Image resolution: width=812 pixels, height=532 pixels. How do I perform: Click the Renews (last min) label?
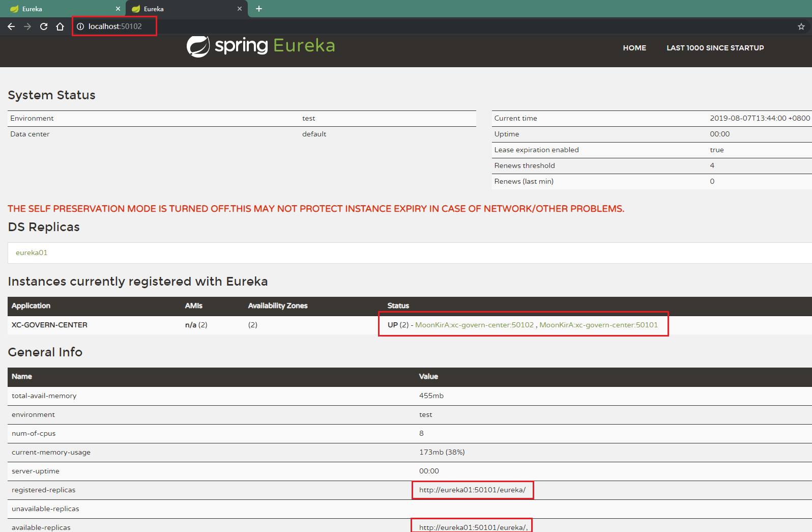point(524,181)
